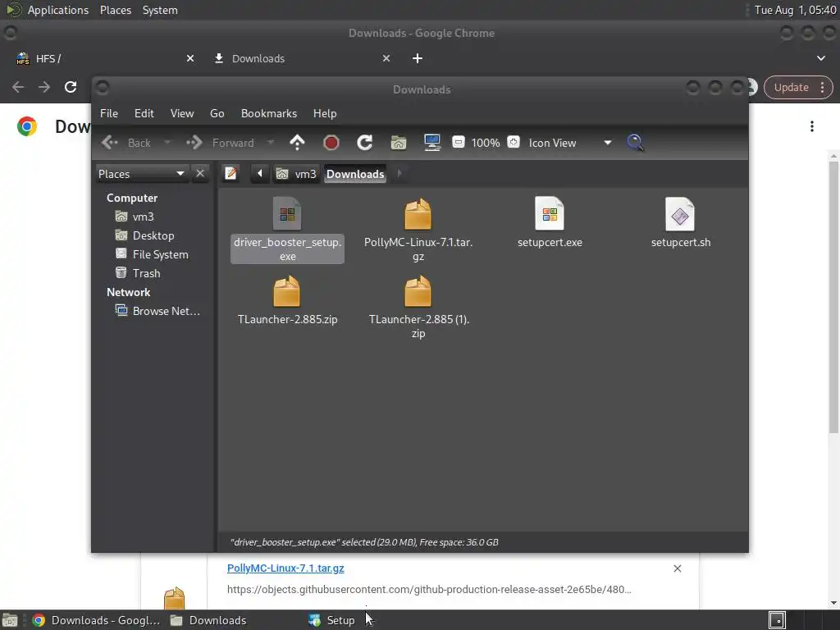Go up to parent folder arrow

point(297,143)
